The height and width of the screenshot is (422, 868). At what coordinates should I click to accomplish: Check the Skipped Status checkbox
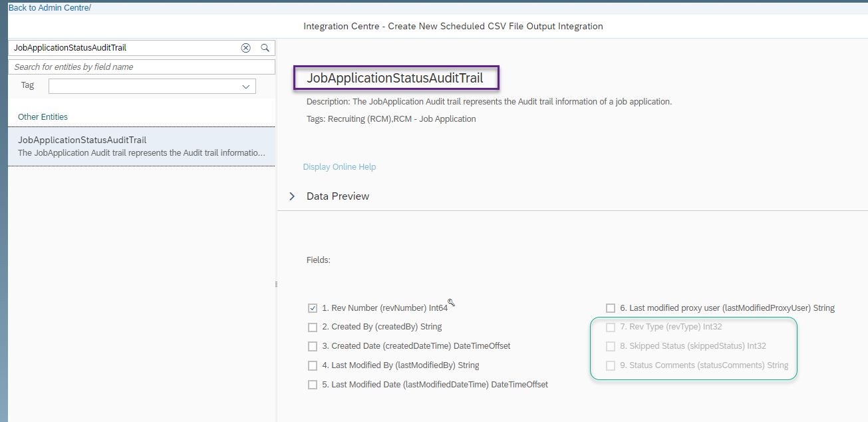pos(611,347)
